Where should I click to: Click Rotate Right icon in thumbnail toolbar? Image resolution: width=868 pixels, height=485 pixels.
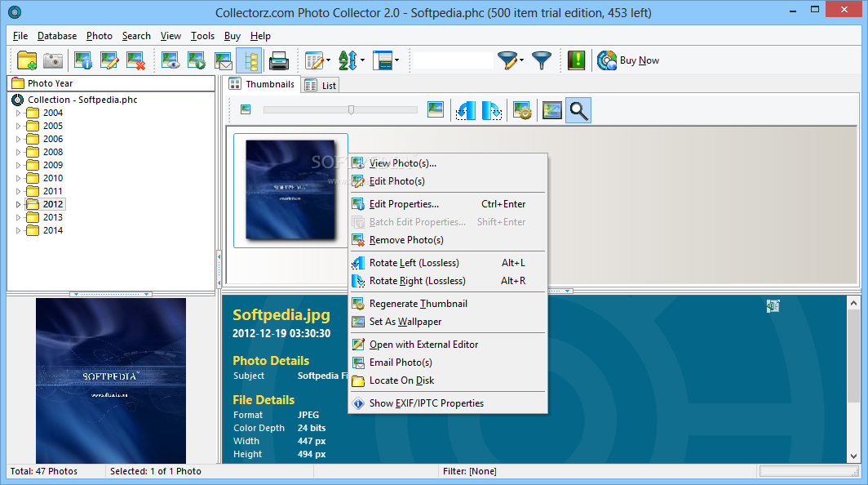[x=492, y=110]
